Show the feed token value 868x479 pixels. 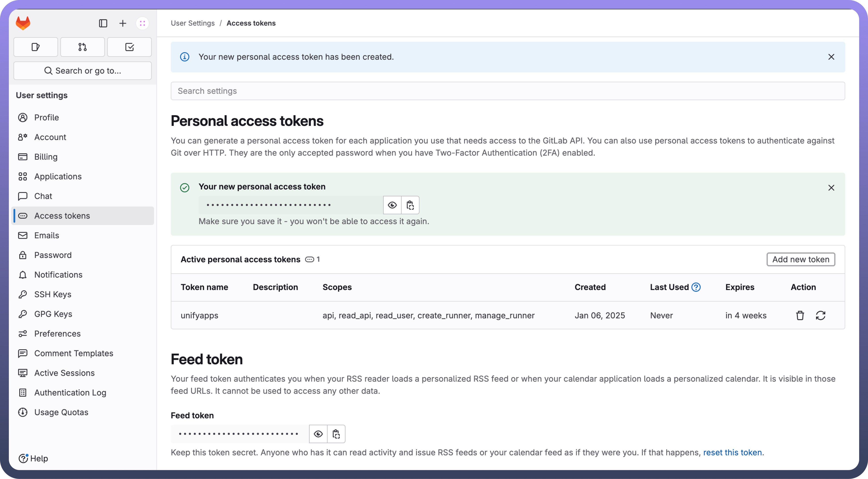tap(318, 434)
